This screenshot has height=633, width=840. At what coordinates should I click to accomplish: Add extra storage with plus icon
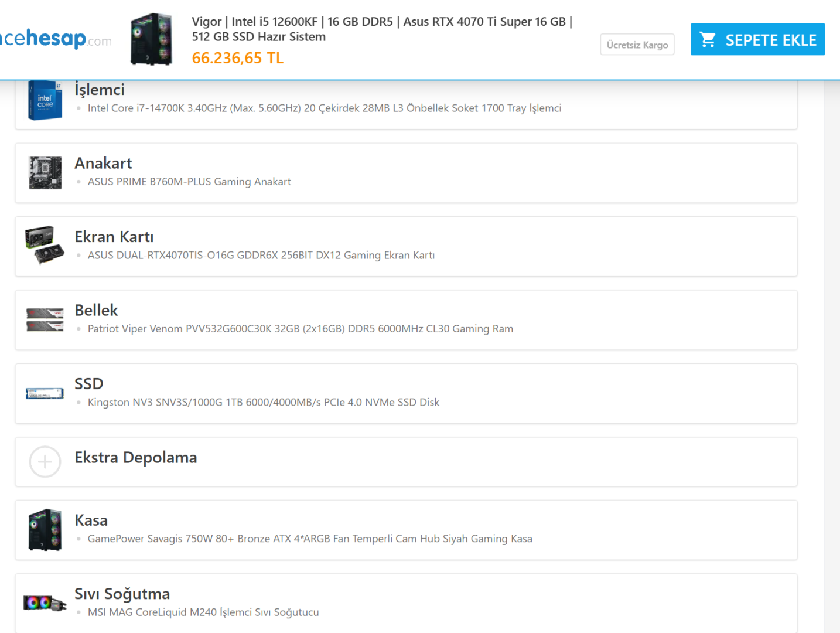(x=45, y=462)
